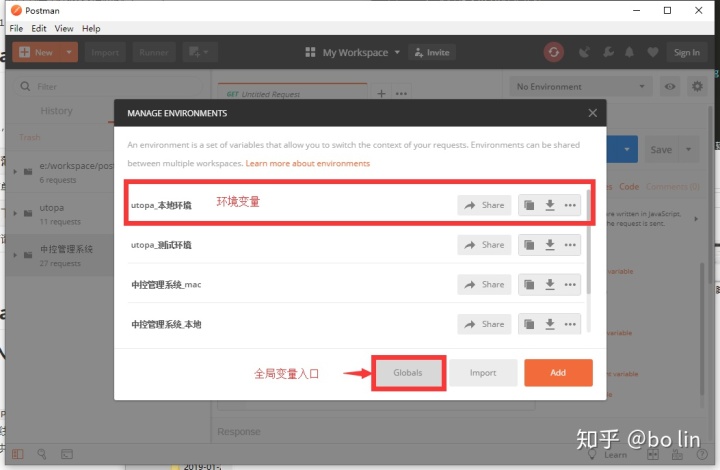Open the My Workspace dropdown
The width and height of the screenshot is (720, 470).
point(353,52)
